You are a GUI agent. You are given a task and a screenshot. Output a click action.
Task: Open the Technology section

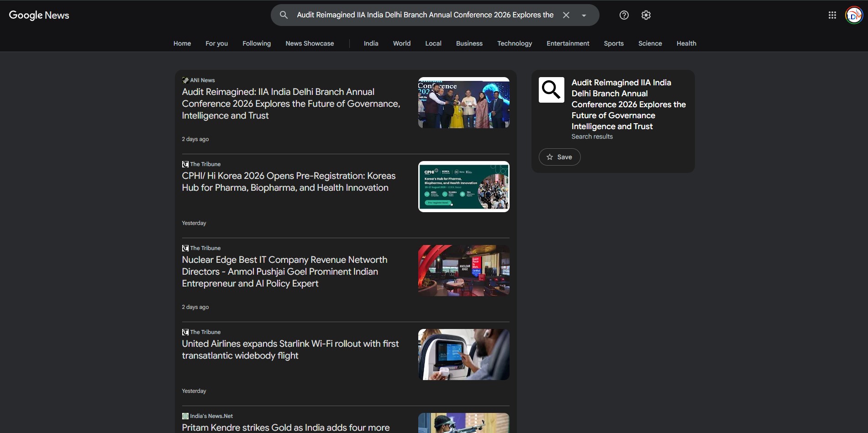(x=515, y=43)
